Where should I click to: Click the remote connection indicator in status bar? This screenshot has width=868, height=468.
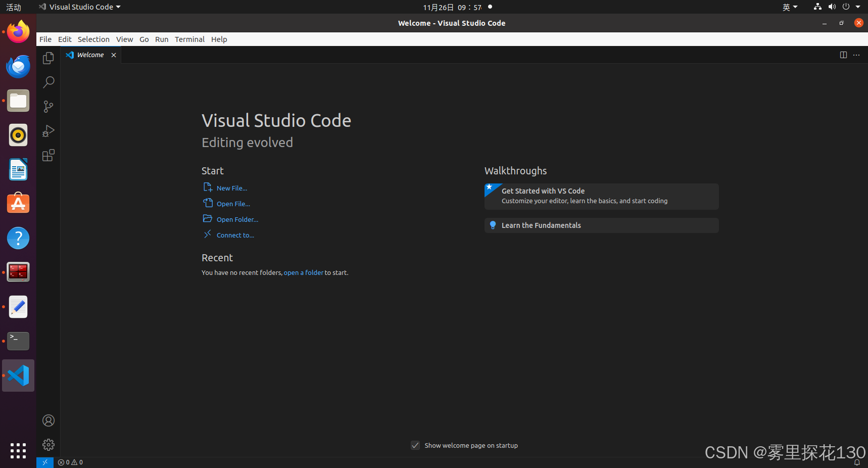tap(44, 462)
